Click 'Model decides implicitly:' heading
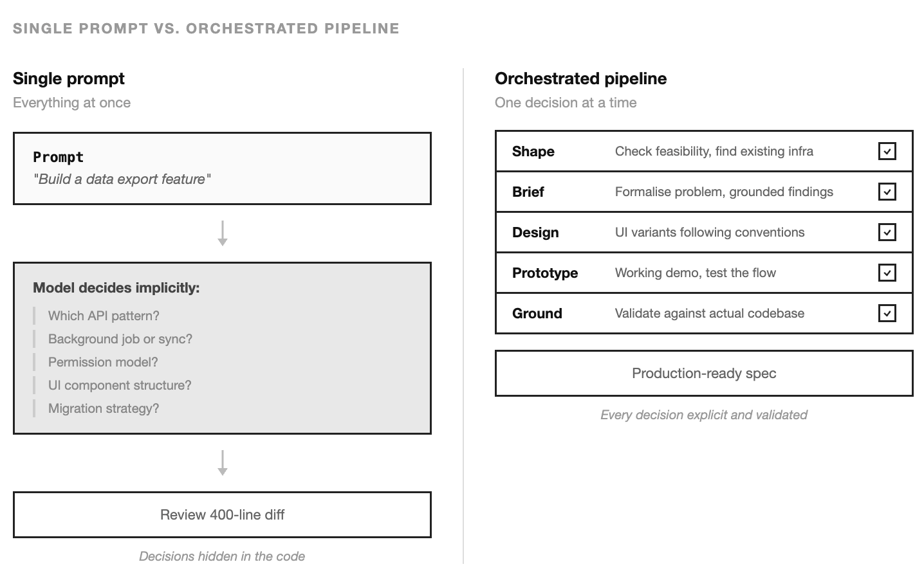Screen dimensions: 924x580 [116, 287]
